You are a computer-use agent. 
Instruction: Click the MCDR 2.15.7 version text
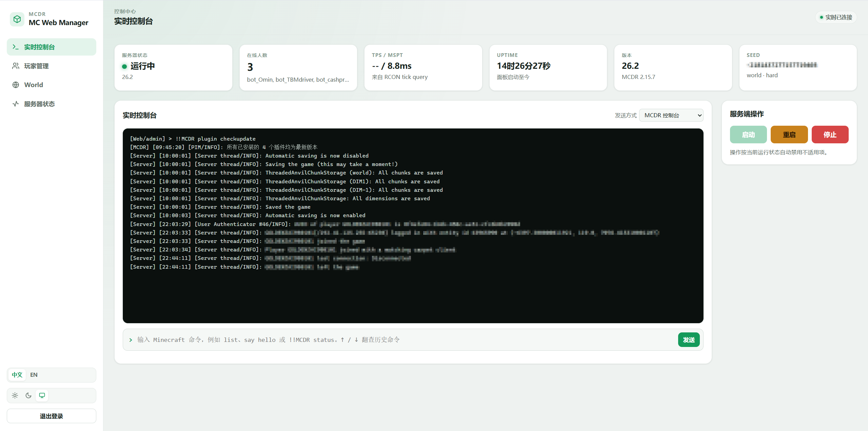pyautogui.click(x=638, y=77)
